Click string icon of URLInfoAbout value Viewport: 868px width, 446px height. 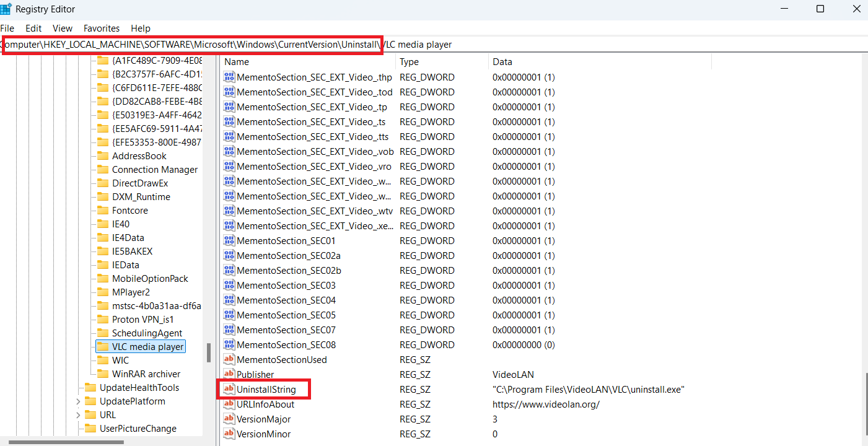tap(229, 404)
